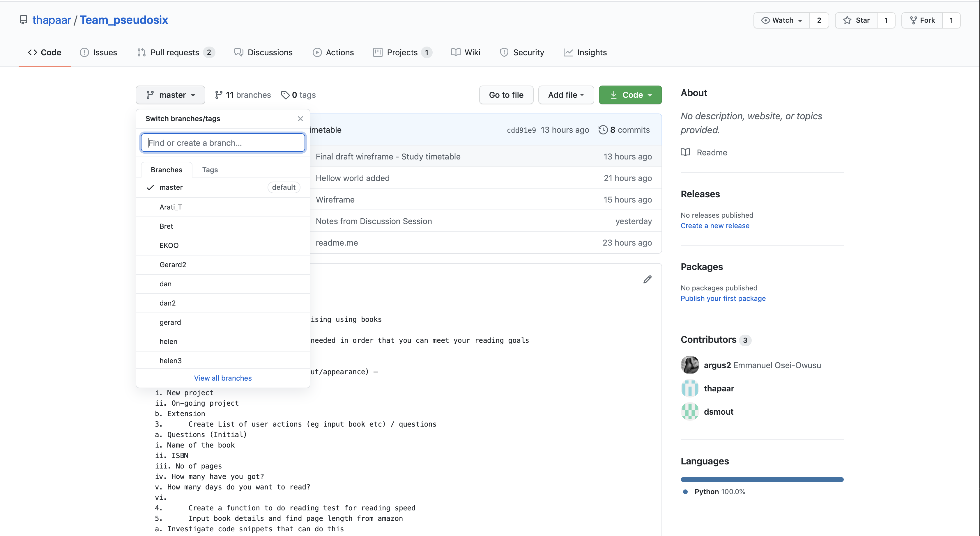This screenshot has height=536, width=980.
Task: Switch to the helen3 branch
Action: [170, 360]
